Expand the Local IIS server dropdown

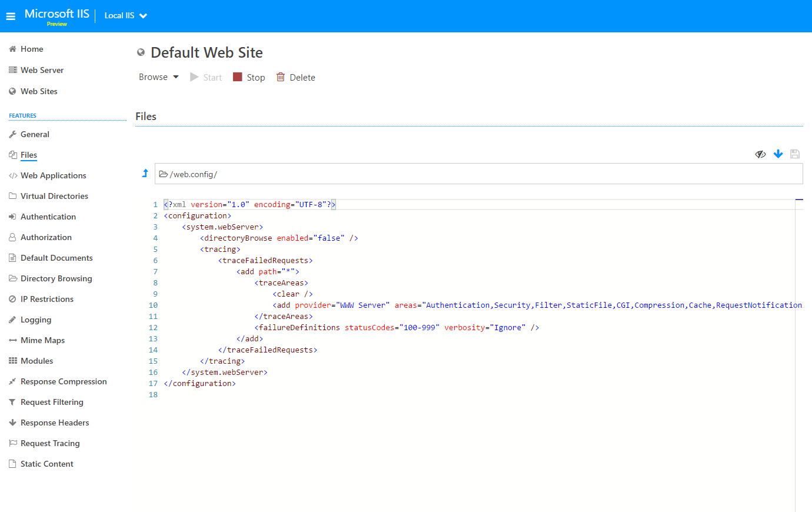(x=125, y=16)
